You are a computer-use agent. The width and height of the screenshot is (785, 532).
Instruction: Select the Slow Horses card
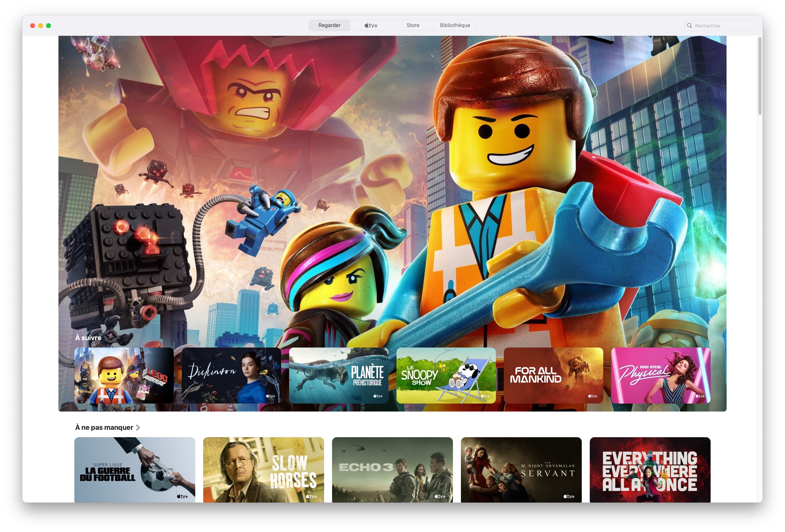tap(263, 470)
